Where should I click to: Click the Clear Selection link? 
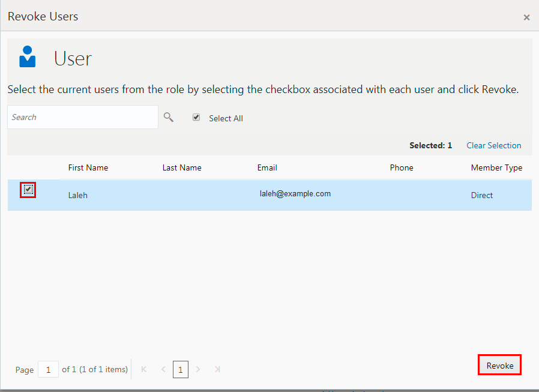tap(493, 145)
